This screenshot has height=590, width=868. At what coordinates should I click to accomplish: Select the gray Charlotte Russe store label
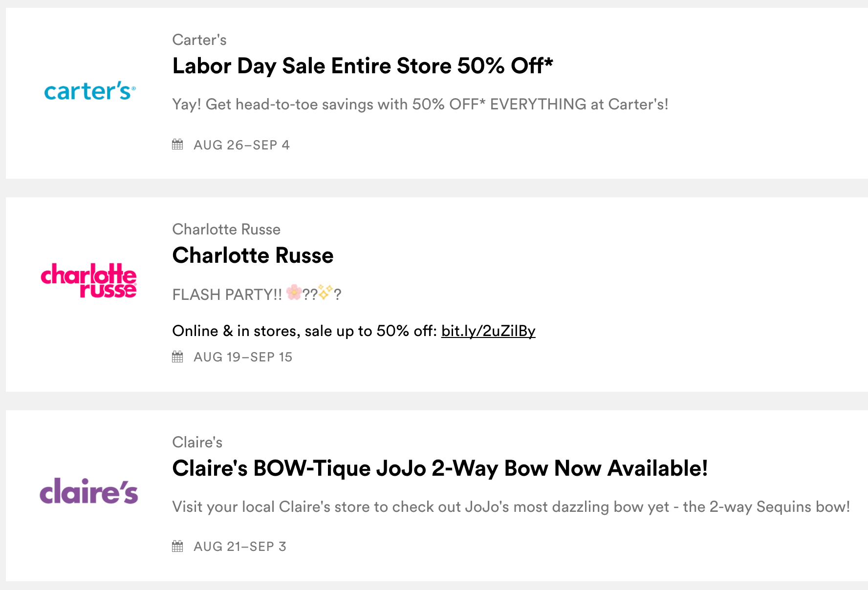tap(226, 230)
